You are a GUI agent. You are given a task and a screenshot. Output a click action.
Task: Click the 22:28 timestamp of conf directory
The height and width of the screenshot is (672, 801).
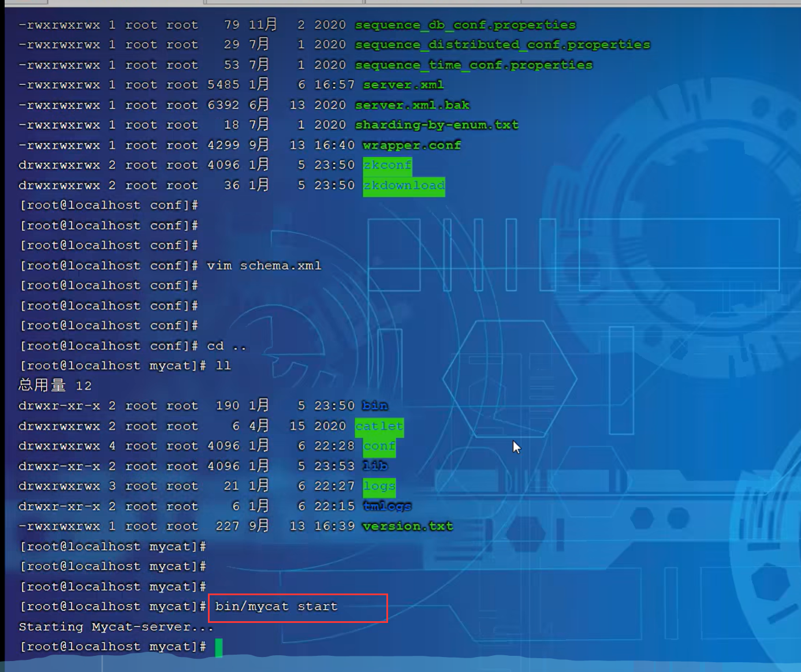pos(334,446)
